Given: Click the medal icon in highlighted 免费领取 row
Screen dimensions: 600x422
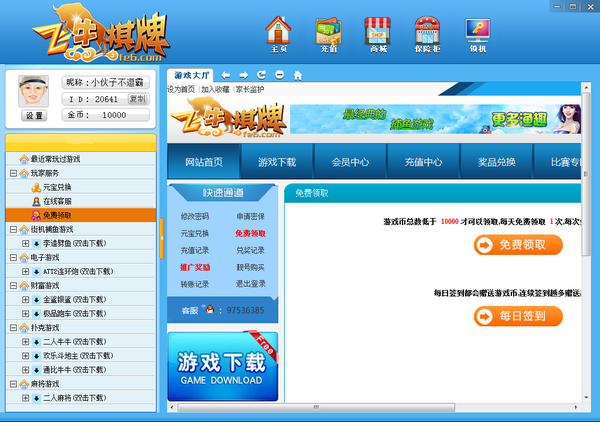Looking at the screenshot, I should pyautogui.click(x=36, y=215).
